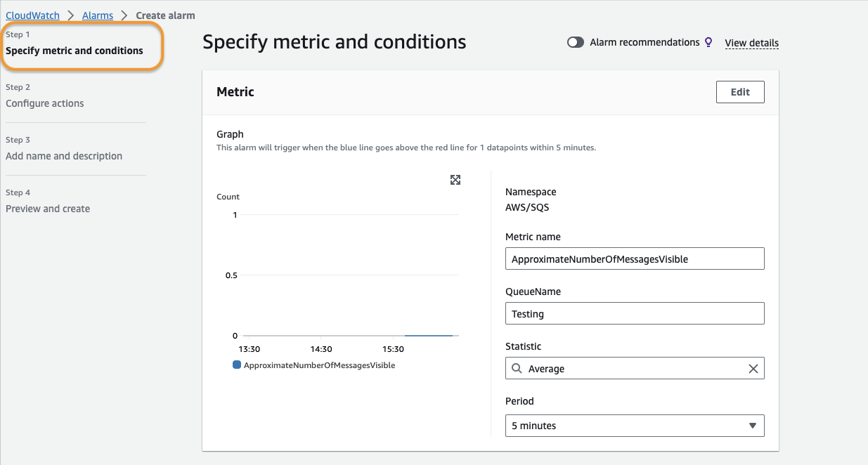This screenshot has width=868, height=465.
Task: Clear the Statistic field with the X icon
Action: tap(753, 369)
